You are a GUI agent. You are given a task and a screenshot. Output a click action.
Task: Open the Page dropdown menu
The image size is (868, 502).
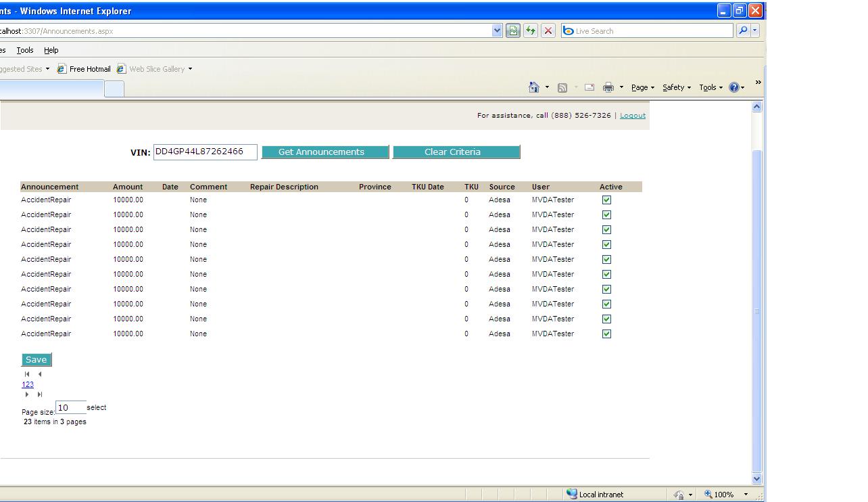[x=643, y=87]
